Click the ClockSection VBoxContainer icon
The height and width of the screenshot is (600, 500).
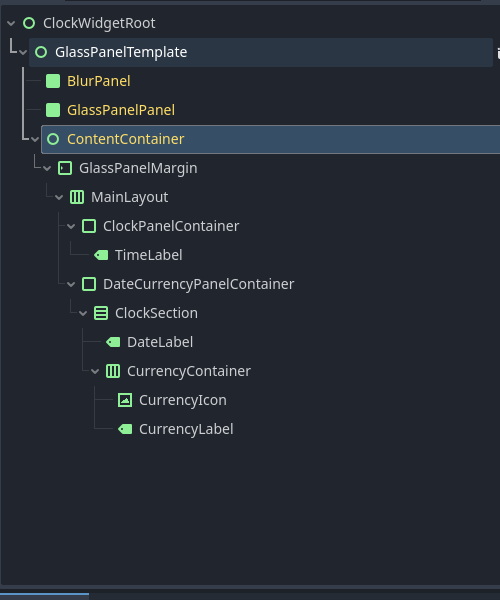pyautogui.click(x=101, y=313)
